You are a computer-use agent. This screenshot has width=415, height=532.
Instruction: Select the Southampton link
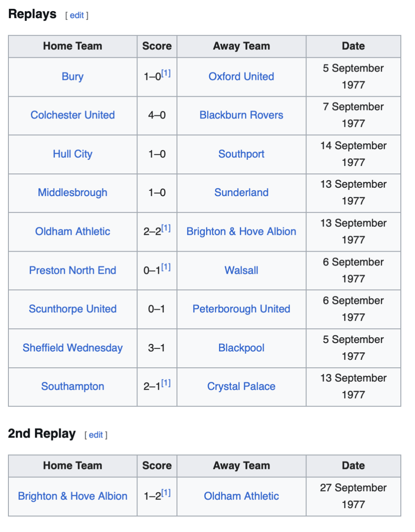point(72,387)
